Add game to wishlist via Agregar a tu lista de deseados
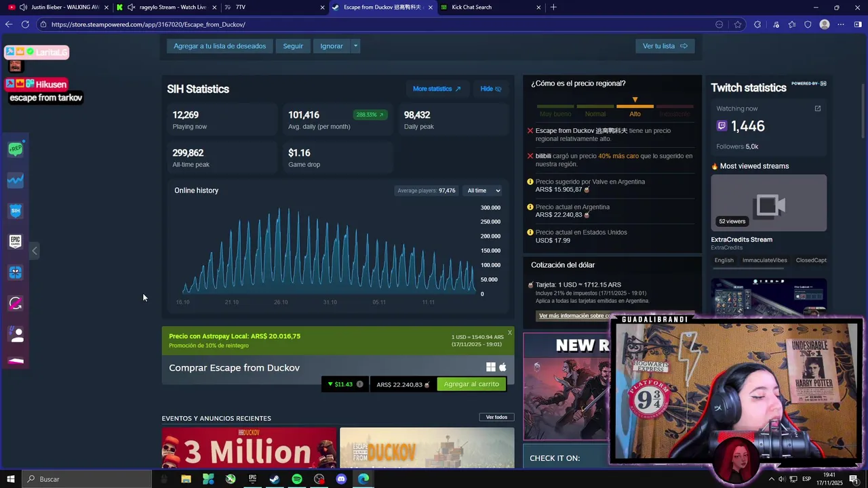Screen dimensions: 868x488 [220, 46]
